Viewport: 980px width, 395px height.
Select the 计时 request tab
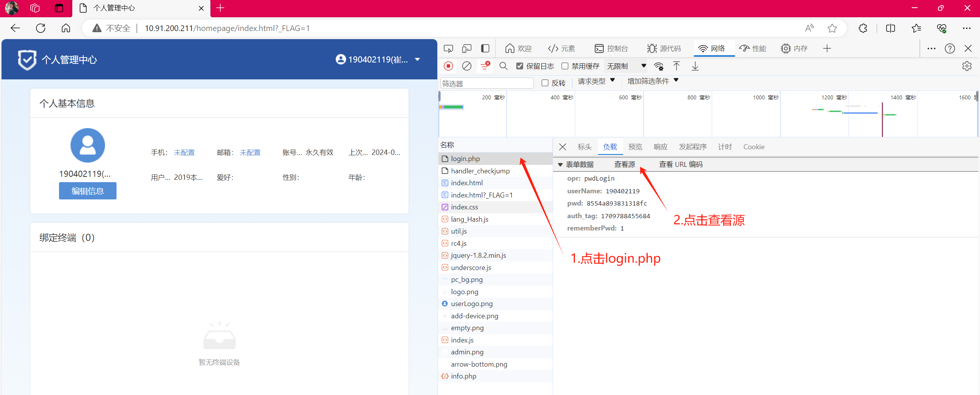click(725, 147)
